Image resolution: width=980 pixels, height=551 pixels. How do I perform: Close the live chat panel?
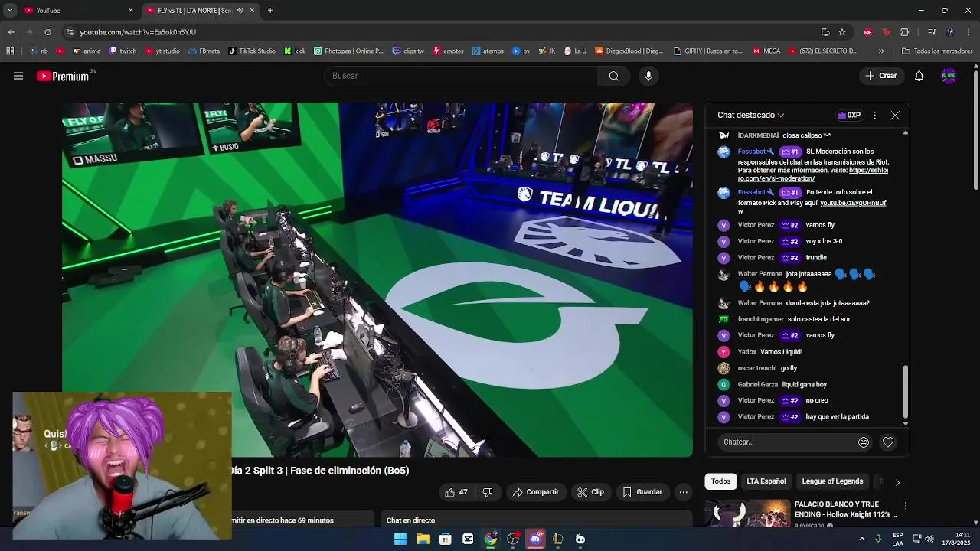tap(895, 115)
